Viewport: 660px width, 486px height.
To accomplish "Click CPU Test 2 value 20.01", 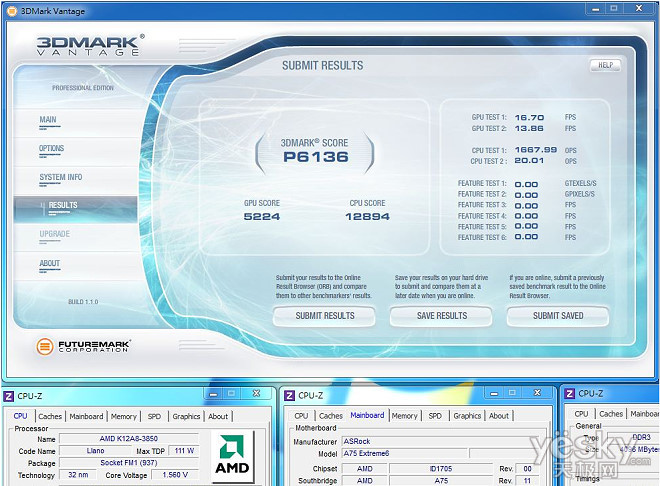I will click(529, 161).
